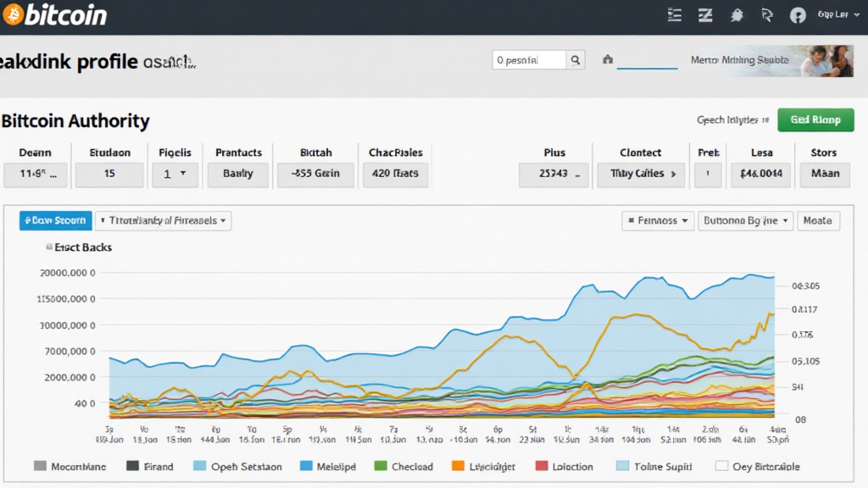Open the user avatar profile icon
The width and height of the screenshot is (868, 488).
pyautogui.click(x=798, y=15)
